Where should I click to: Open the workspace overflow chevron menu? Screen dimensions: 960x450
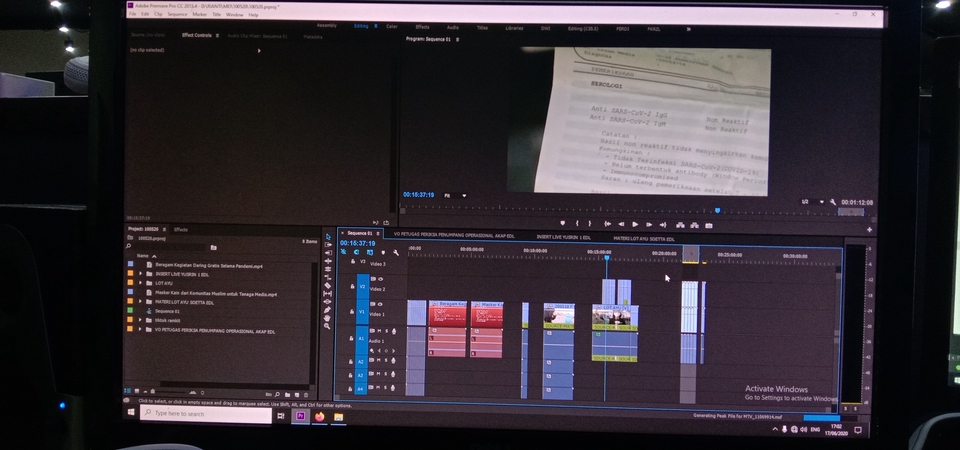coord(688,29)
